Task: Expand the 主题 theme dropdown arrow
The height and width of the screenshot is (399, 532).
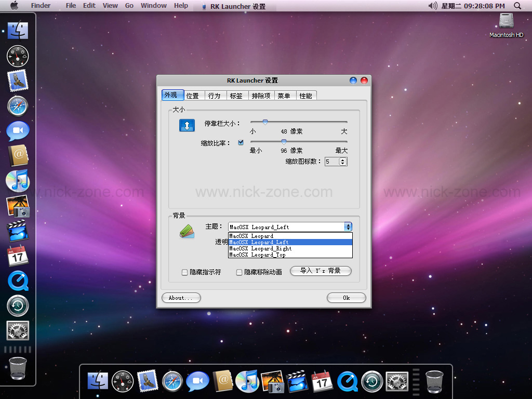Action: 348,227
